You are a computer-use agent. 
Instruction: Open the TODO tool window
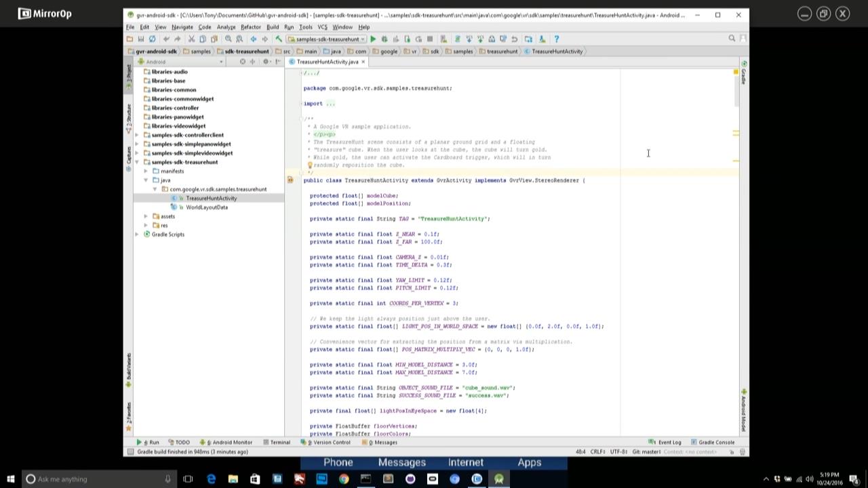click(x=179, y=442)
